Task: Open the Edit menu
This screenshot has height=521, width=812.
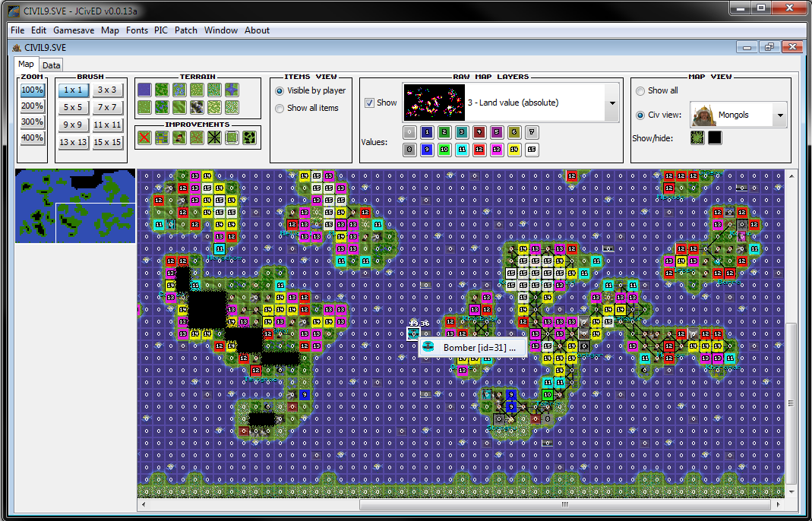Action: pyautogui.click(x=39, y=30)
